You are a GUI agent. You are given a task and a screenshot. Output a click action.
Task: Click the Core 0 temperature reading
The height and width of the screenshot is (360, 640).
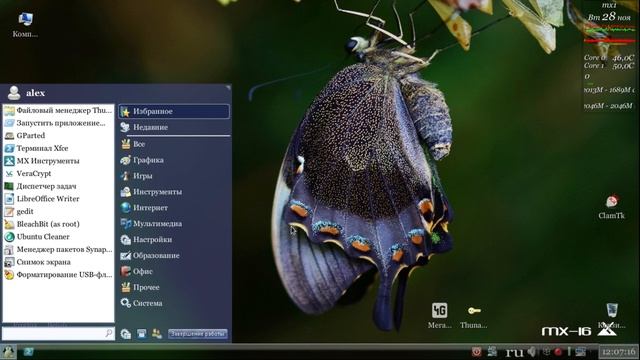click(x=609, y=58)
